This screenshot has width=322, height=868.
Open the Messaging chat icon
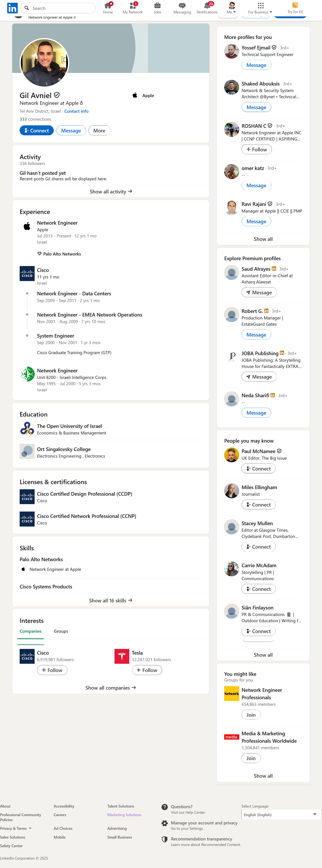[x=182, y=5]
